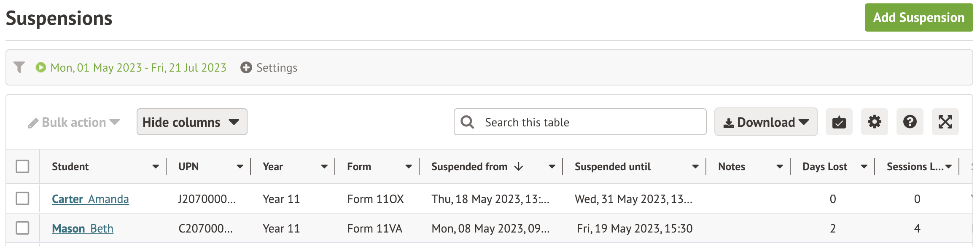Open the Hide columns dropdown

click(x=192, y=122)
